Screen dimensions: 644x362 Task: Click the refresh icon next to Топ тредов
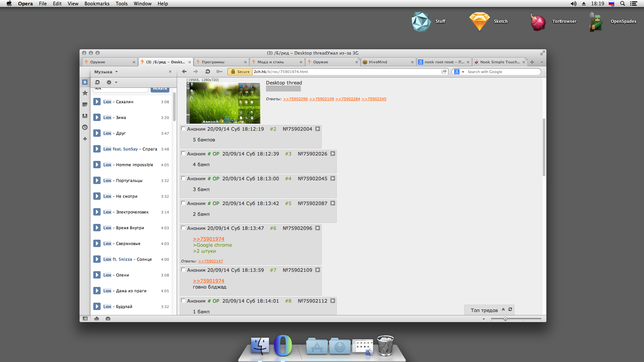[x=510, y=309]
